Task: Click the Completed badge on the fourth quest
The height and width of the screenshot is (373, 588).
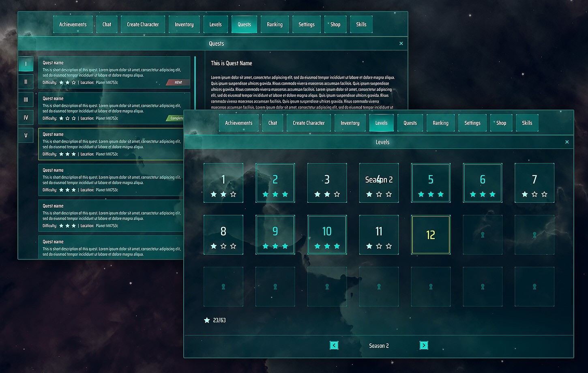Action: coord(176,118)
